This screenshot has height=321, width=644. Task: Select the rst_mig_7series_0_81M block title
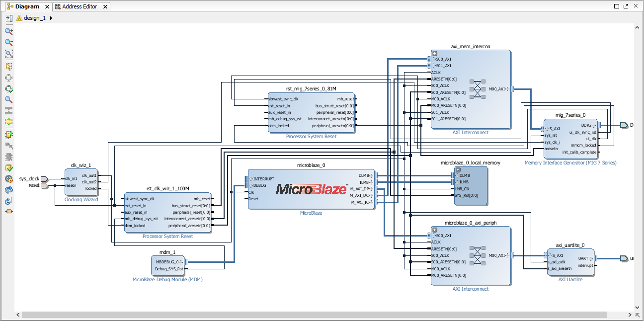(311, 88)
